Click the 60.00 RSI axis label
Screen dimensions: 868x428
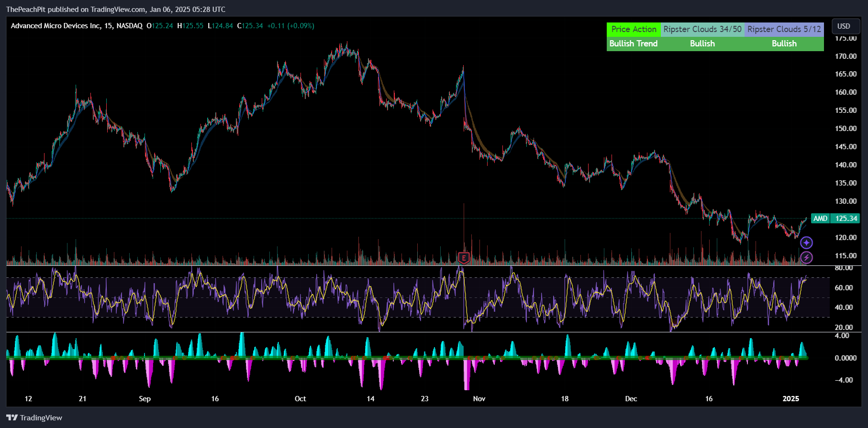[x=844, y=288]
